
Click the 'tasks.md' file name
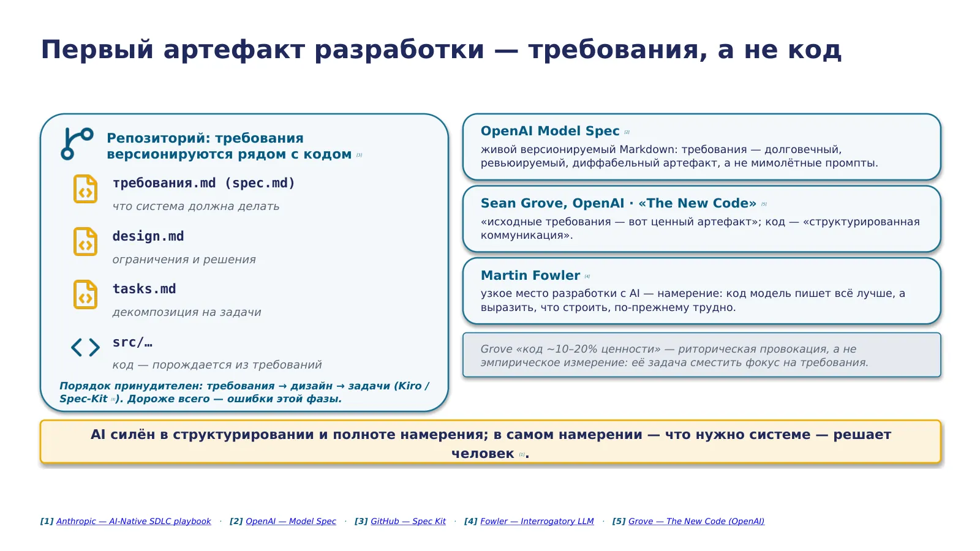click(145, 289)
